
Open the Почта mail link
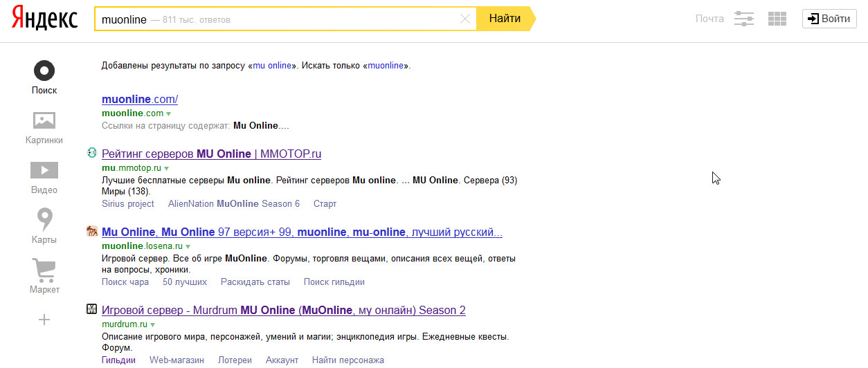click(x=709, y=19)
